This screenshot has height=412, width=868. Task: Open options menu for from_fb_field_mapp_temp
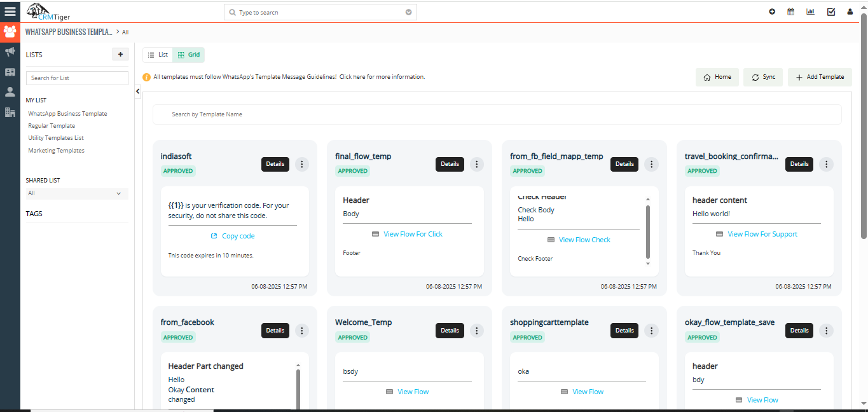[x=651, y=164]
